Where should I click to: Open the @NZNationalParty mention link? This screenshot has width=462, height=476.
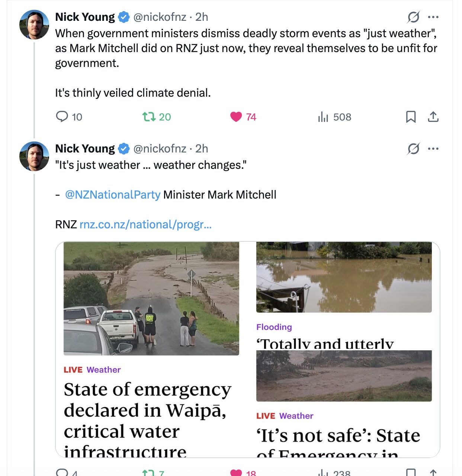pos(113,194)
